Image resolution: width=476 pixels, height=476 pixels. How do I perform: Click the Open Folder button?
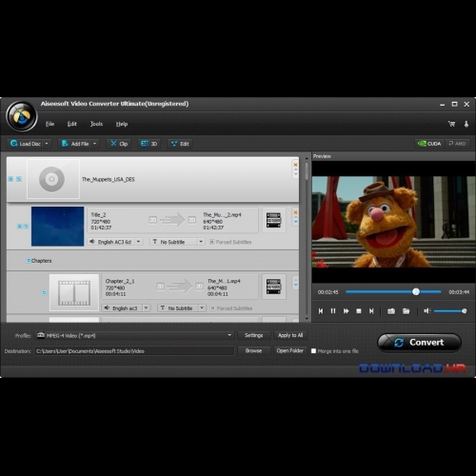click(290, 350)
